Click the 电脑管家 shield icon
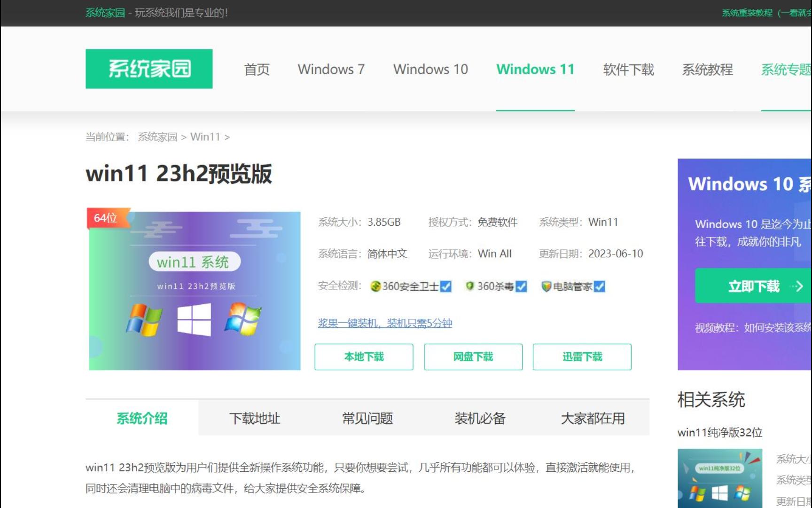This screenshot has width=812, height=508. click(x=546, y=286)
